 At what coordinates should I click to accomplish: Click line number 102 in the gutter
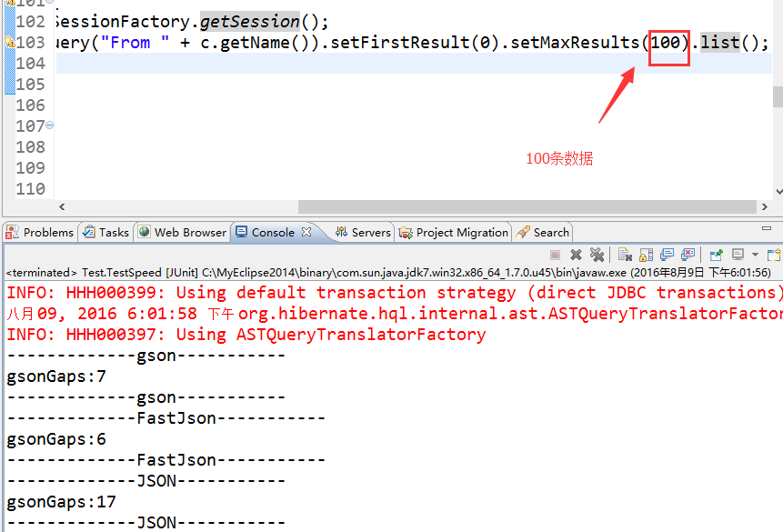30,22
